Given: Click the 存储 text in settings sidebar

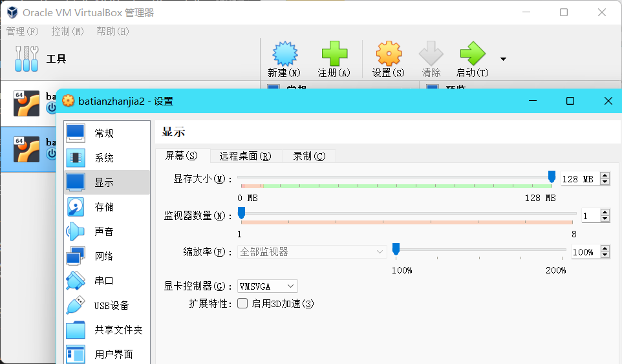Looking at the screenshot, I should point(104,208).
